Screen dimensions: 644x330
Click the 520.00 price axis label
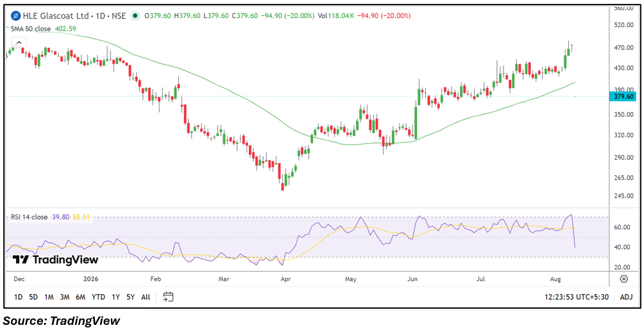coord(625,25)
